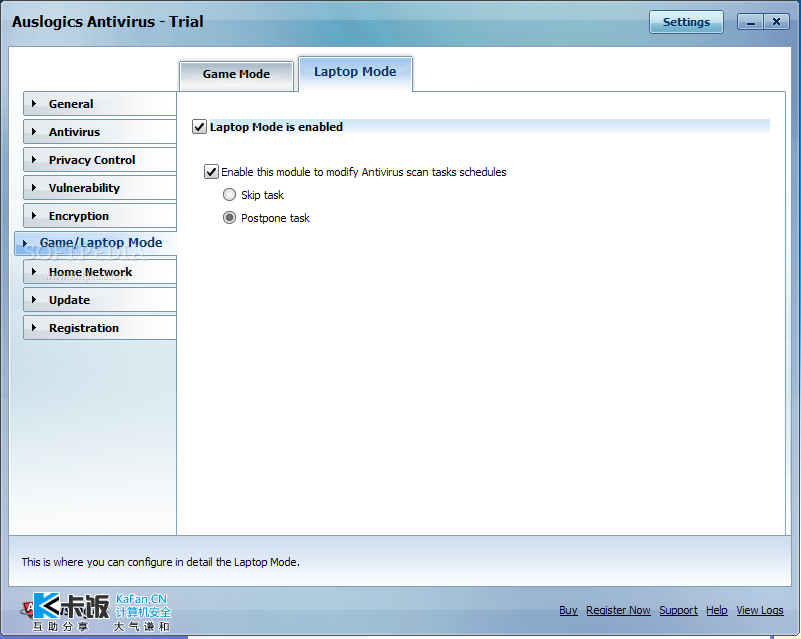Open the Privacy Control section
Screen dimensions: 801x639
click(x=100, y=160)
